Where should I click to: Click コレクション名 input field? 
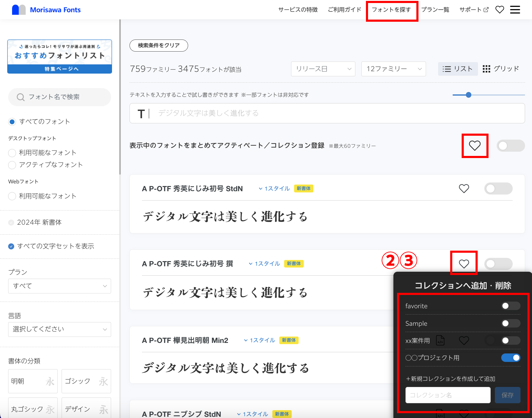click(448, 395)
